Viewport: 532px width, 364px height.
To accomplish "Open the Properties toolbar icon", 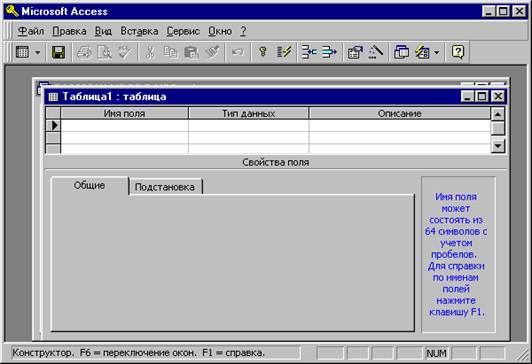I will click(x=355, y=52).
